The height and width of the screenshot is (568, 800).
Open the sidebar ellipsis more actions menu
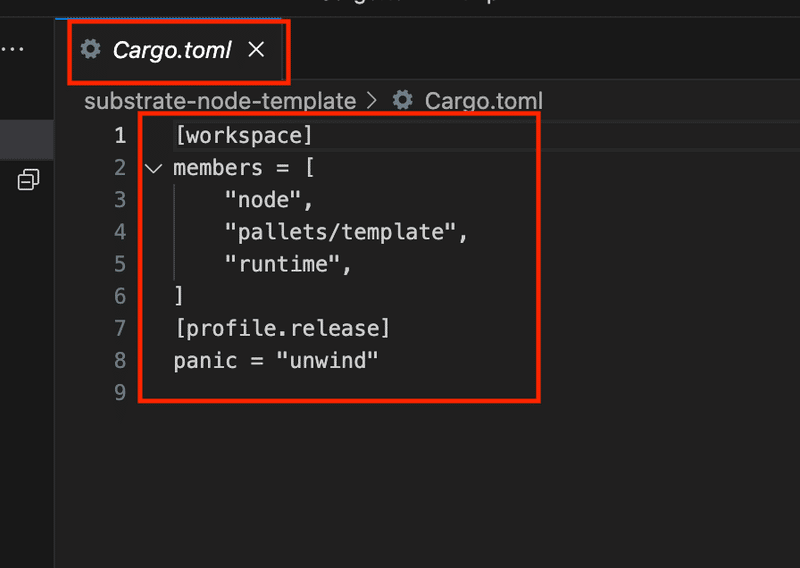click(x=12, y=48)
